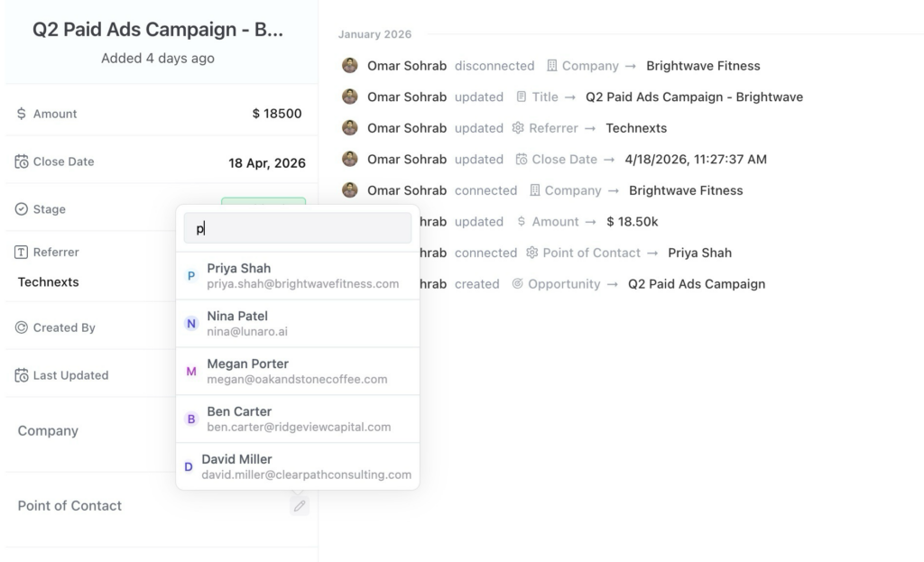Edit the Amount value $ 18500

[277, 114]
